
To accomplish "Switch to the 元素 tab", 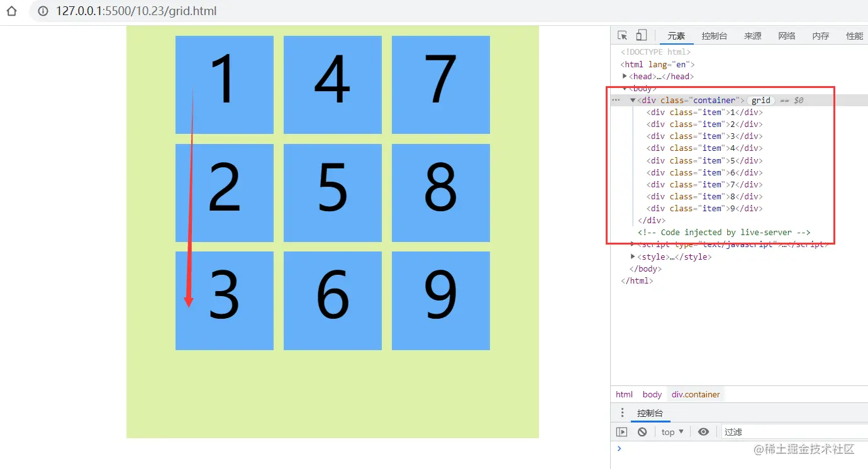I will (x=676, y=36).
